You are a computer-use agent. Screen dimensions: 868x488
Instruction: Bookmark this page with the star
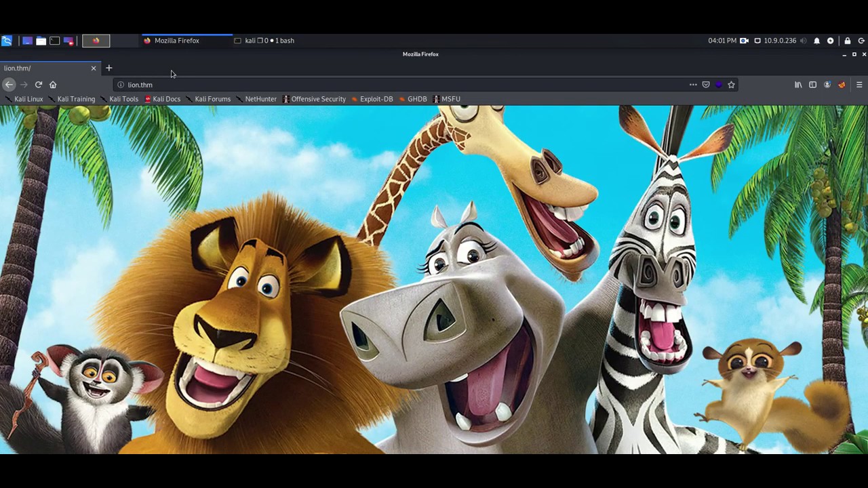click(x=731, y=85)
